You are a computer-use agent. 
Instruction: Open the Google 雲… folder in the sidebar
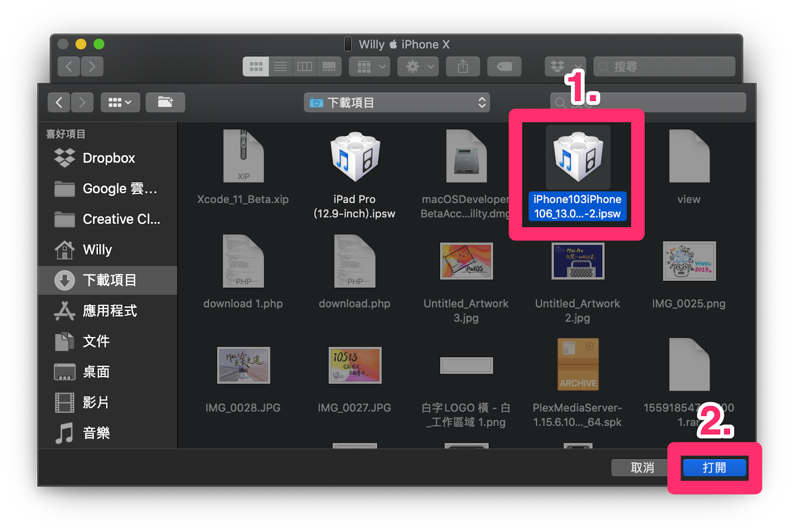(x=108, y=189)
